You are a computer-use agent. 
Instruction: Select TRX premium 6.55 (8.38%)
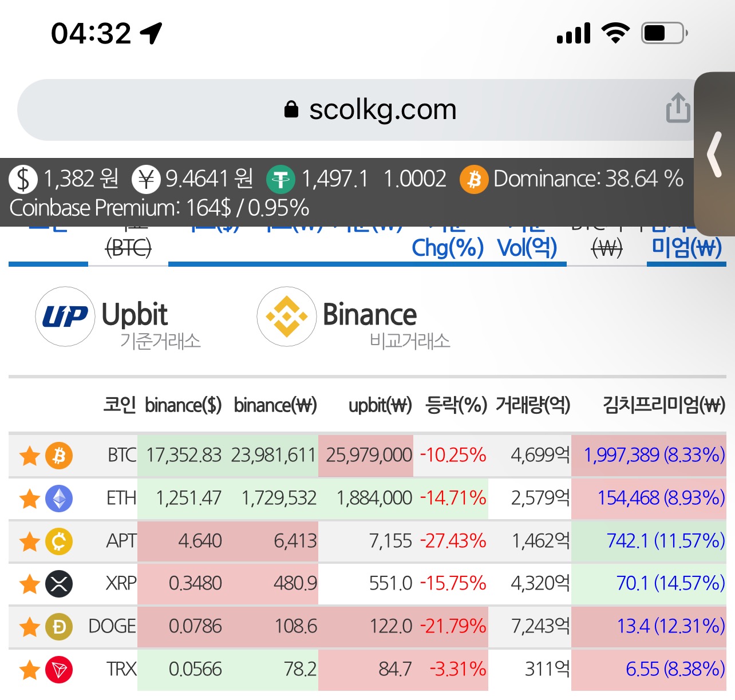click(675, 670)
